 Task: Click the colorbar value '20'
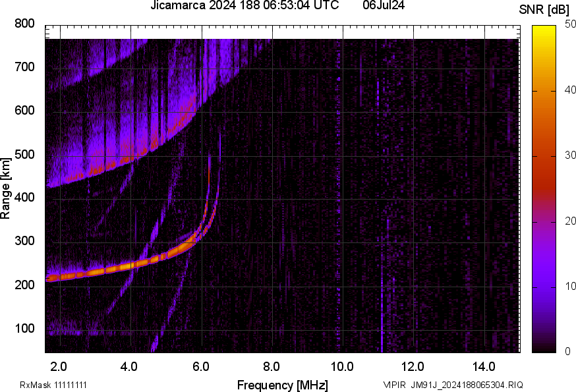[x=570, y=221]
